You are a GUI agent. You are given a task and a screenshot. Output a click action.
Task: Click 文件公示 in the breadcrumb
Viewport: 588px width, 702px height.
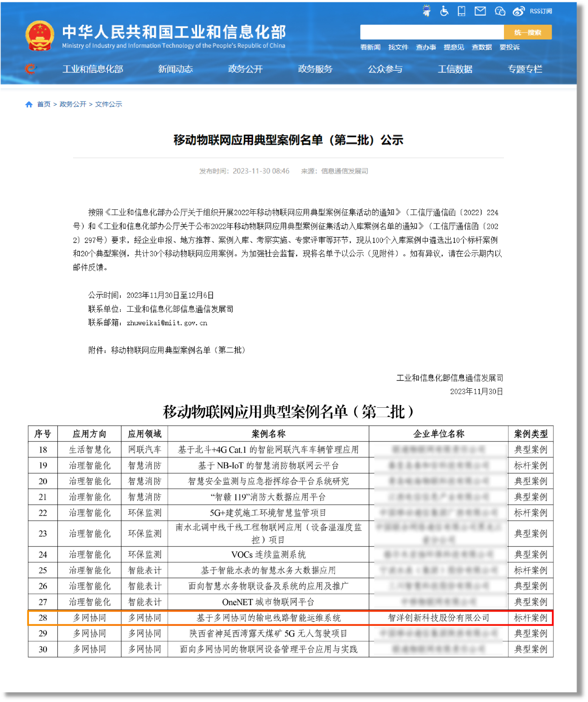108,104
